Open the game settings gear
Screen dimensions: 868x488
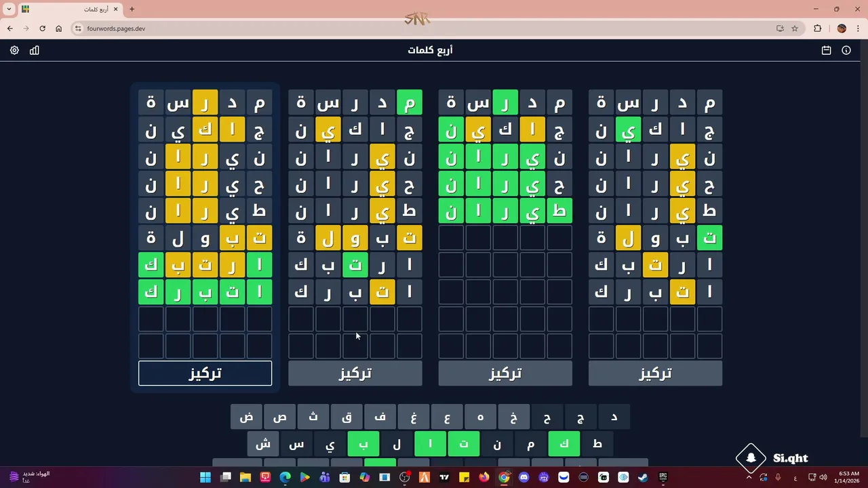[14, 50]
